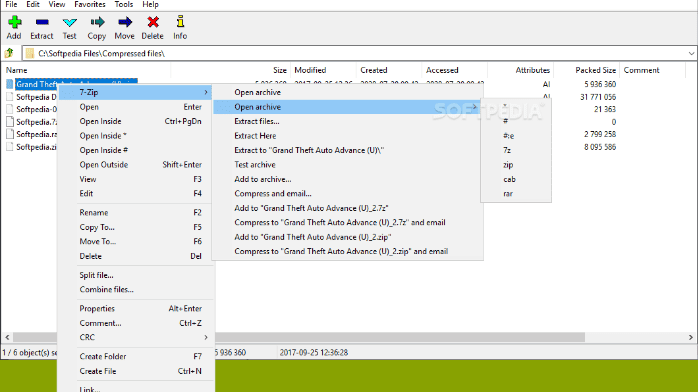Open the Favorites menu
Image resolution: width=698 pixels, height=392 pixels.
click(89, 4)
